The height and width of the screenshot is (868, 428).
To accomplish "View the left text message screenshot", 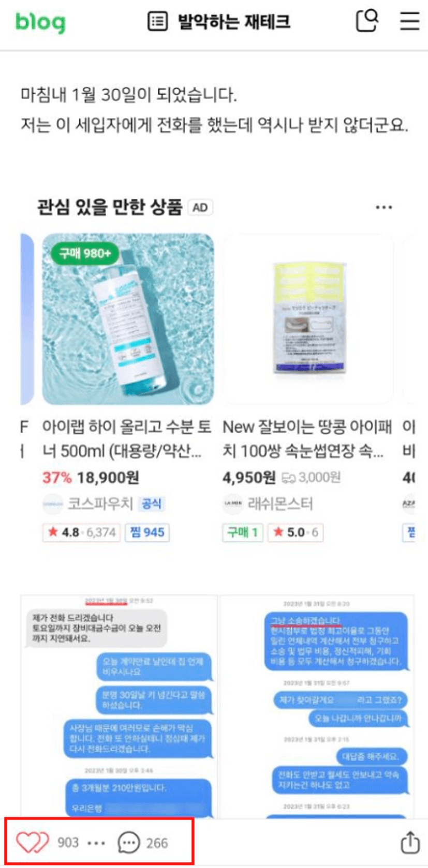I will 119,706.
